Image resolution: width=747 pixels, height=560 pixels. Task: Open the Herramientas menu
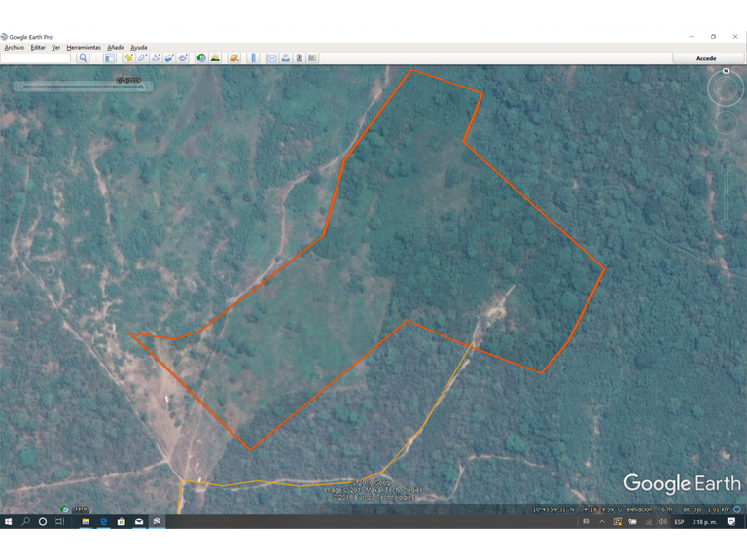pyautogui.click(x=84, y=47)
